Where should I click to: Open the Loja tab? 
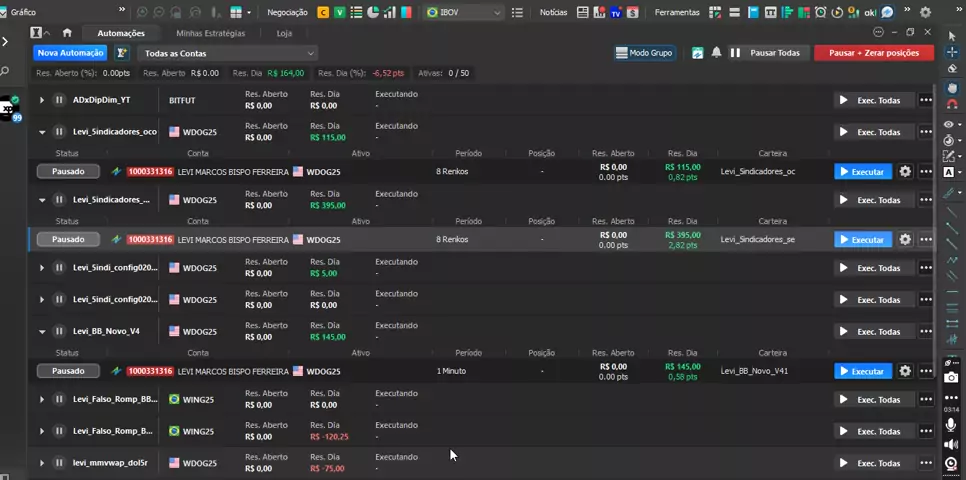[x=284, y=32]
